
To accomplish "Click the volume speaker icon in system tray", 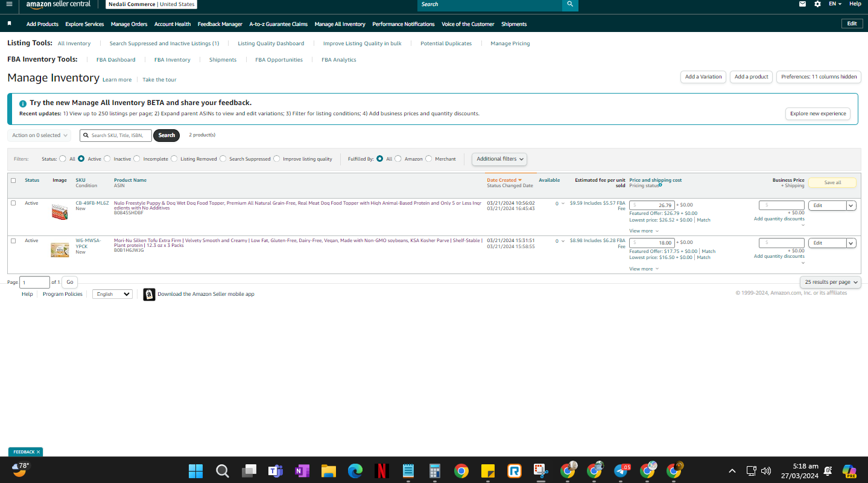I will 766,471.
